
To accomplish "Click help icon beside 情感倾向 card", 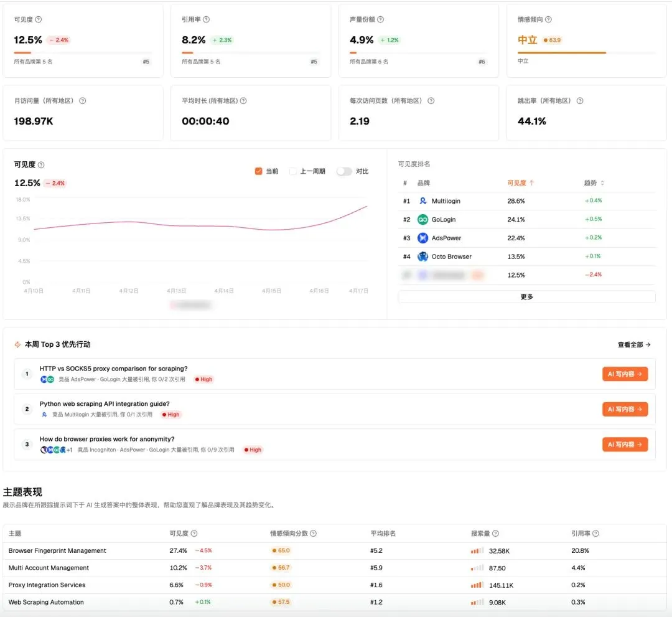I will click(548, 19).
